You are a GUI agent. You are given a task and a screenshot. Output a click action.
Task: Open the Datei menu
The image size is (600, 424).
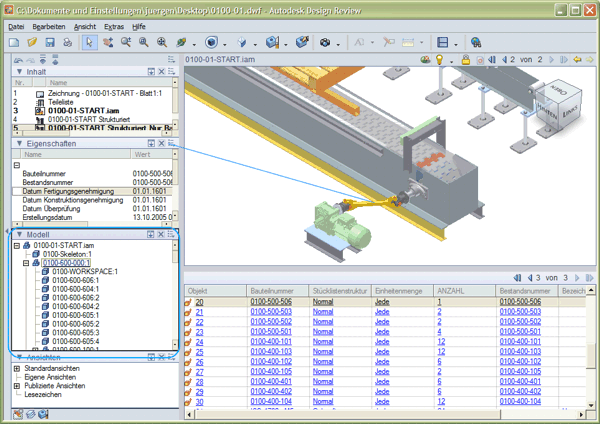[16, 27]
